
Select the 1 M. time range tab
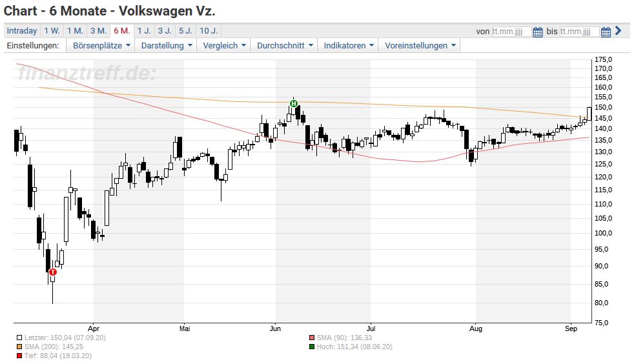tap(75, 31)
